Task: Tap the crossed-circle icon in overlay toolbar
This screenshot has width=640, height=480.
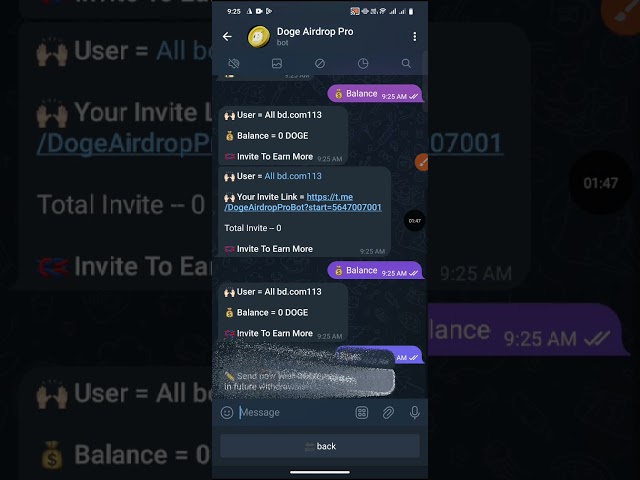Action: (x=320, y=63)
